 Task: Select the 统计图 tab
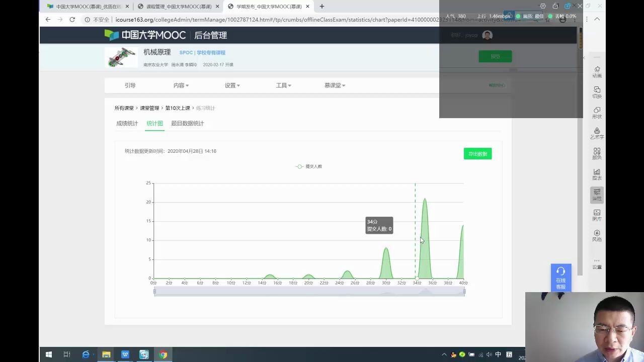[154, 123]
